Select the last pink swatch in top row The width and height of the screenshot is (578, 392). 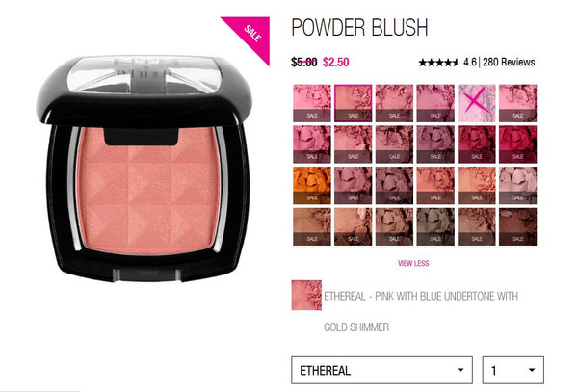(x=518, y=103)
